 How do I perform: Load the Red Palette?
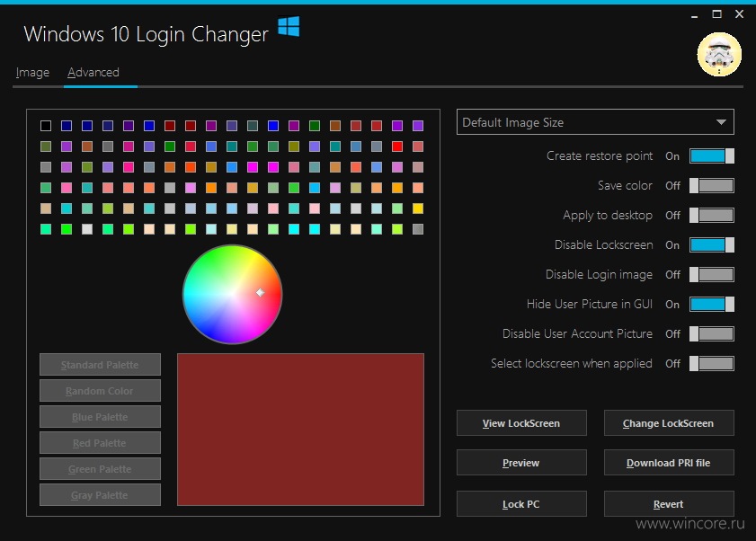[100, 443]
